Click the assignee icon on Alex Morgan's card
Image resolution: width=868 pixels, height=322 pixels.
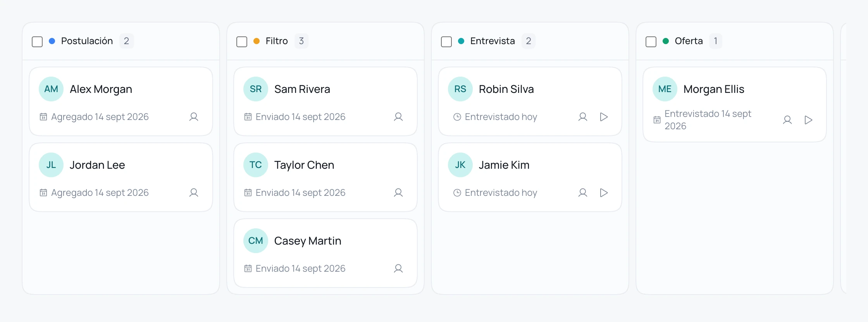click(194, 117)
